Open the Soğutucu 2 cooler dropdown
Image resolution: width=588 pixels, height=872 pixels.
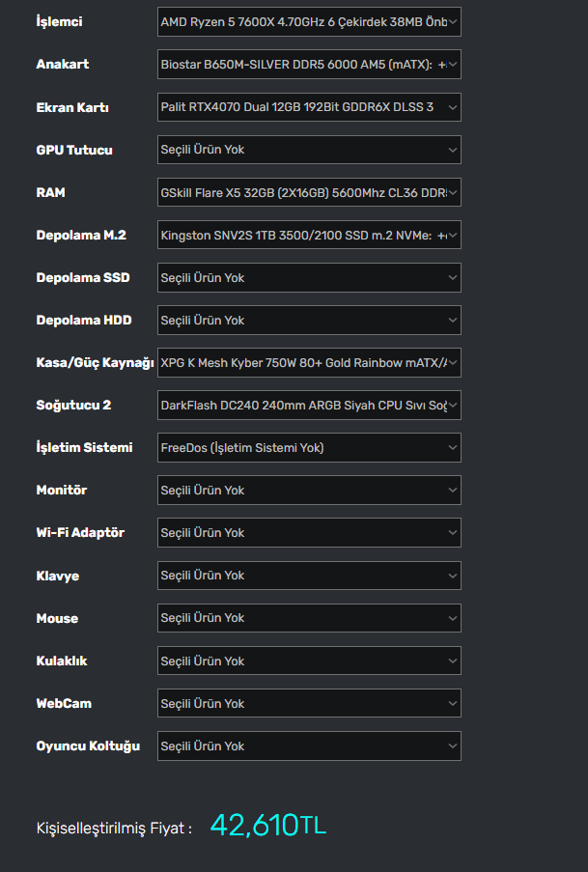pos(309,405)
